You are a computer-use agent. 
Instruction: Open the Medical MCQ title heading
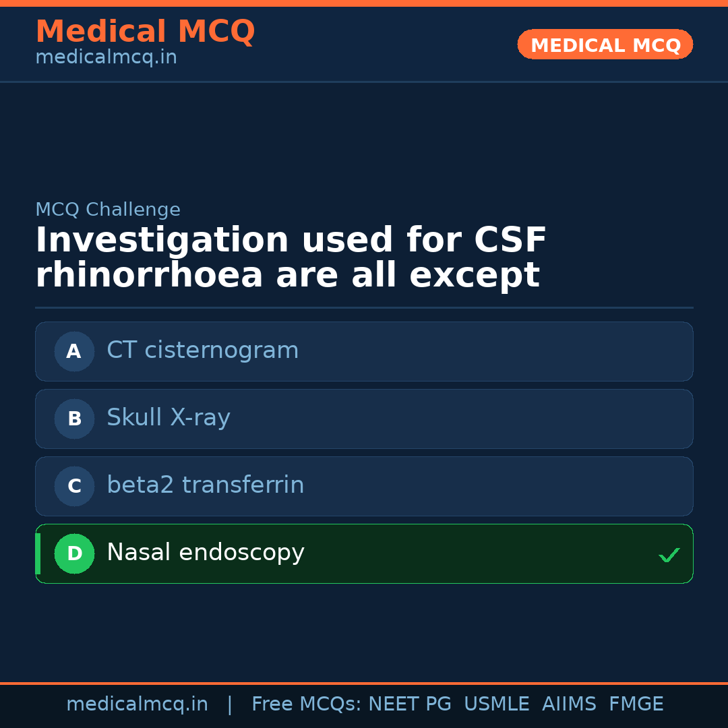145,32
